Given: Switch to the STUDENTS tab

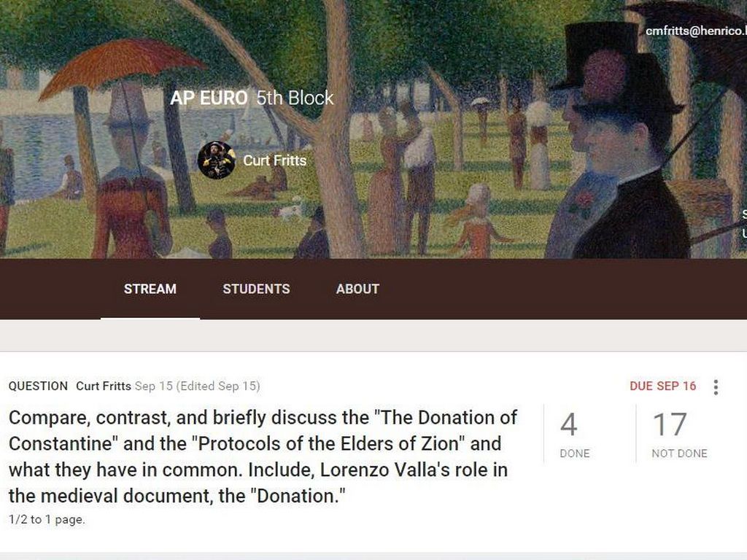Looking at the screenshot, I should pyautogui.click(x=256, y=289).
